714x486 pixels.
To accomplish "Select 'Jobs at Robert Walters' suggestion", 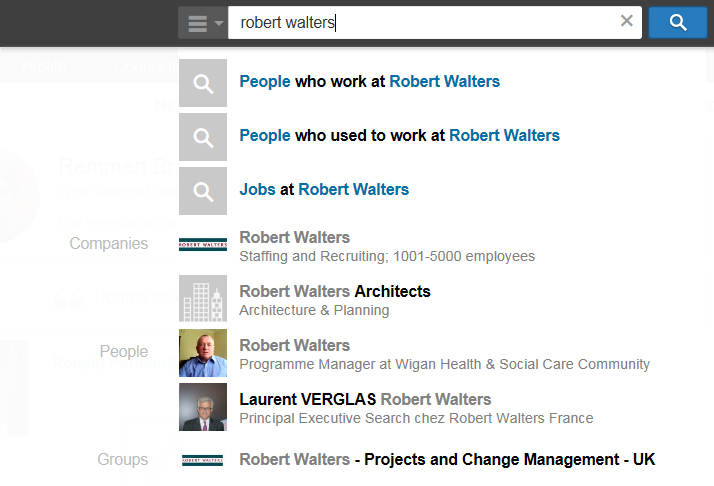I will pyautogui.click(x=324, y=189).
